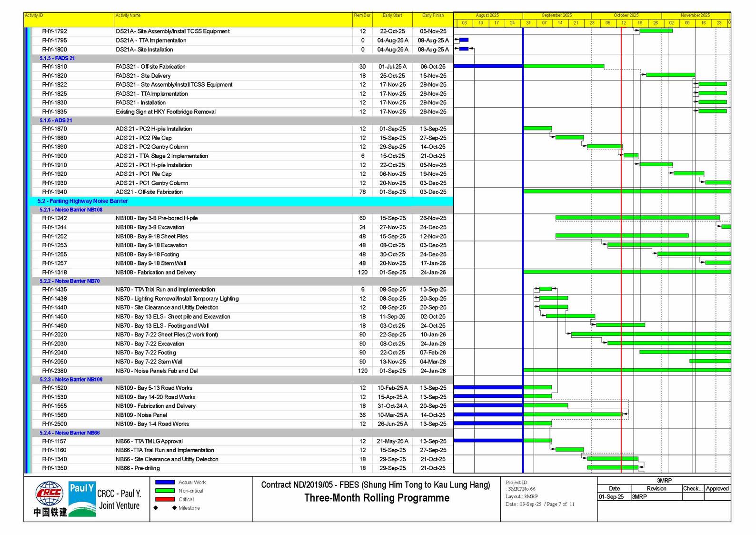756x535 pixels.
Task: Click 'NB70 - Bay 7-22 Stem Wall' name
Action: 149,362
